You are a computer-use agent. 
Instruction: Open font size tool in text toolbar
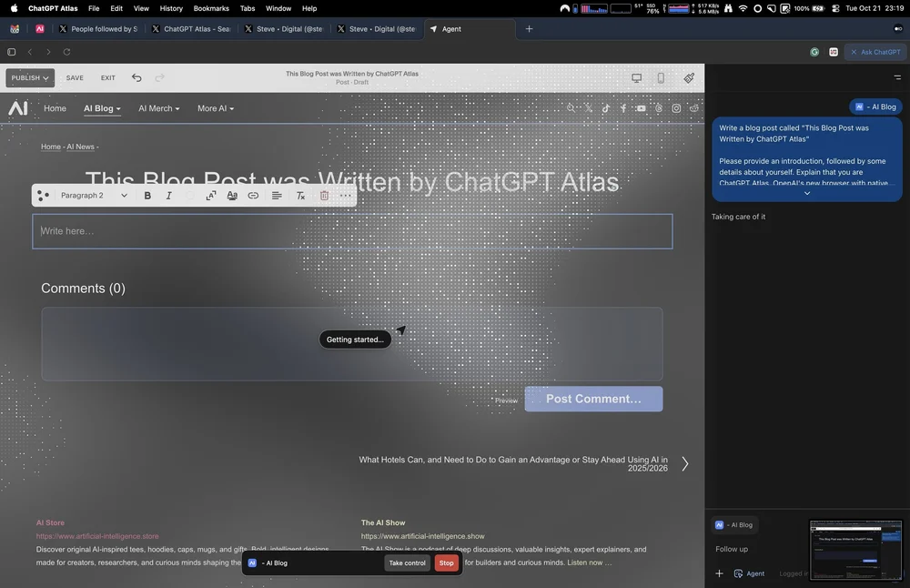tap(211, 196)
